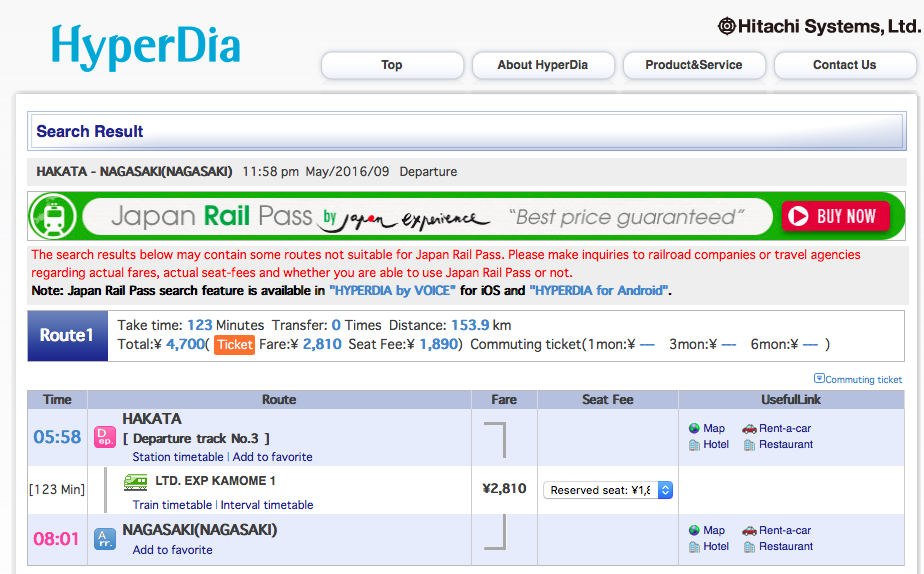Open the Map link in NAGASAKI row
Viewport: 924px width, 574px height.
(714, 530)
